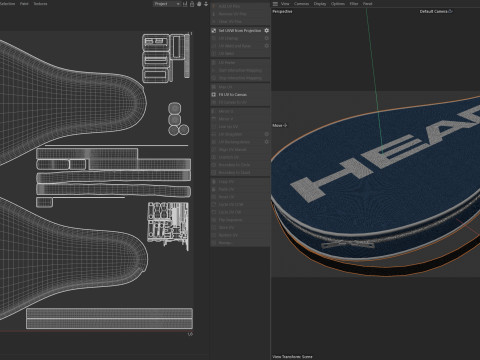Click the down-arrow icon in UV editor header
The width and height of the screenshot is (480, 360).
point(206,4)
